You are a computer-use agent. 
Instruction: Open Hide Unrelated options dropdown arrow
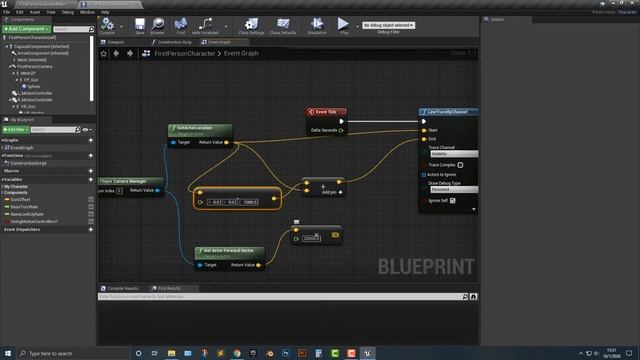coord(226,27)
